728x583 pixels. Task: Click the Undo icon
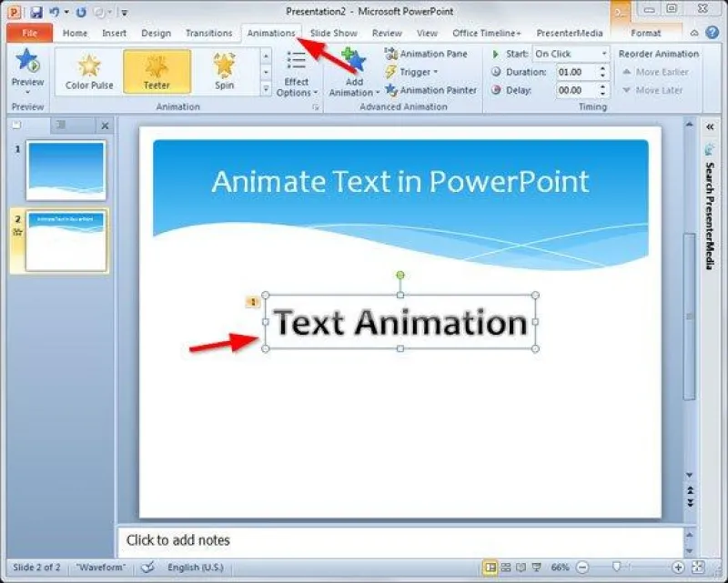coord(55,12)
